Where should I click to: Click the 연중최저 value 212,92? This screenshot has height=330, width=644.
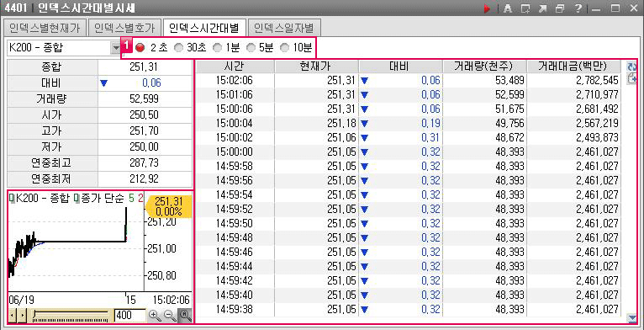tap(145, 179)
